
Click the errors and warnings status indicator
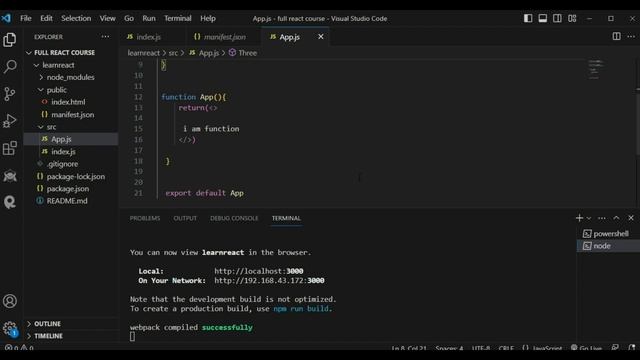(x=19, y=348)
